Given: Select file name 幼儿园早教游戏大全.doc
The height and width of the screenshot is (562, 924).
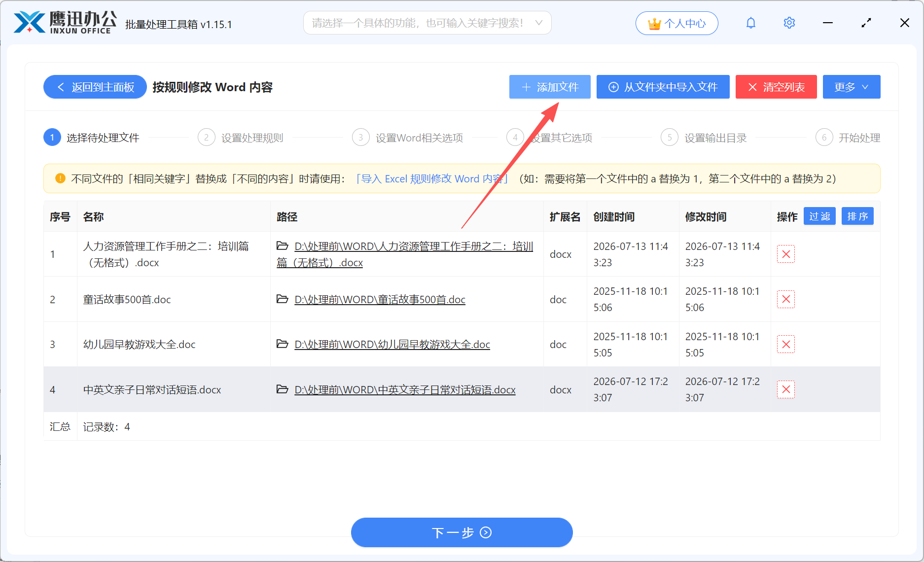Looking at the screenshot, I should click(139, 344).
